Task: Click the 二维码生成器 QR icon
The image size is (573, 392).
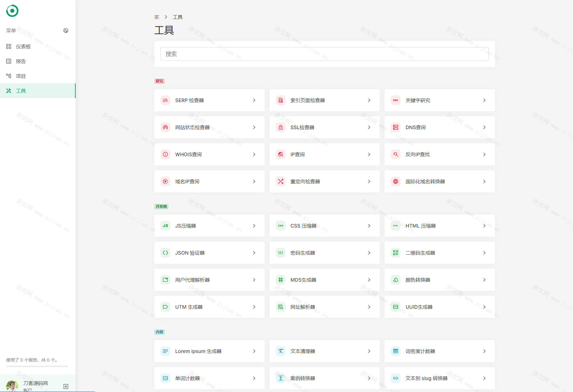Action: tap(396, 253)
